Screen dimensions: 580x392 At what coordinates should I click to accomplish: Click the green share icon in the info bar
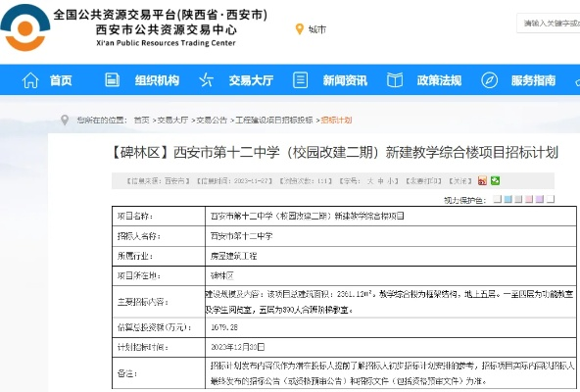(496, 180)
